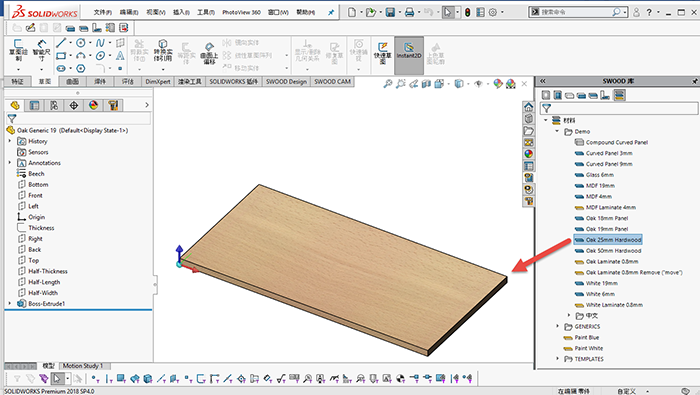Click the Sketch draw tool

click(18, 51)
